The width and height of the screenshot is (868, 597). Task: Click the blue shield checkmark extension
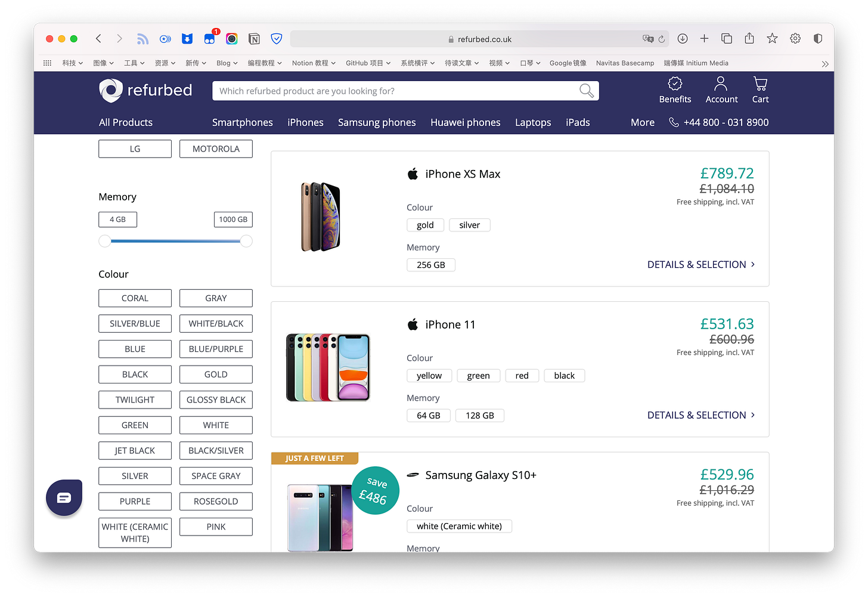coord(277,39)
